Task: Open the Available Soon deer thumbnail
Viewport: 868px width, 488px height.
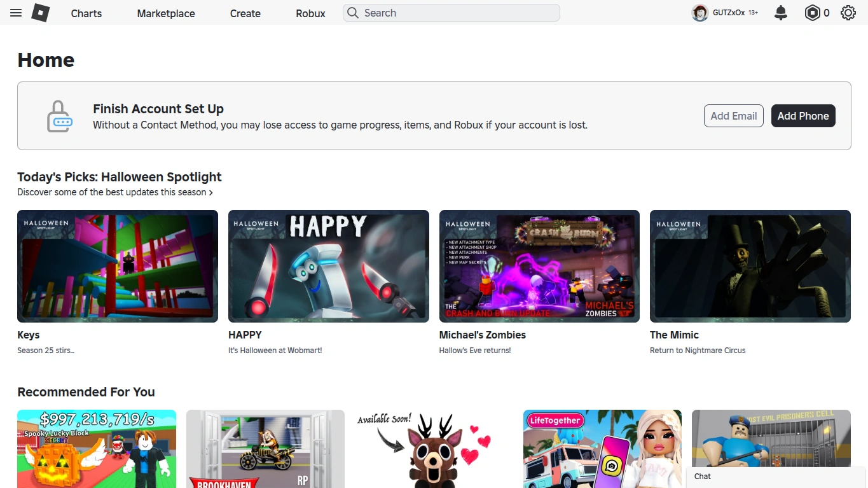Action: [434, 449]
